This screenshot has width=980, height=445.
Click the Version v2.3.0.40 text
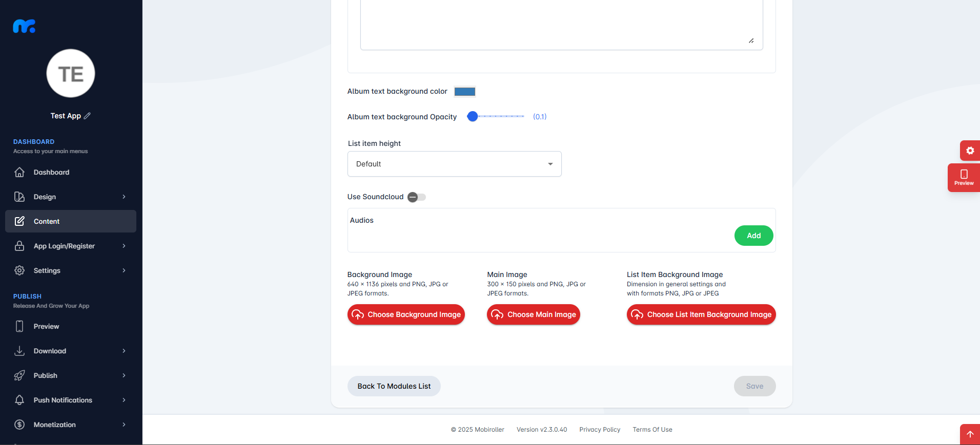tap(542, 430)
